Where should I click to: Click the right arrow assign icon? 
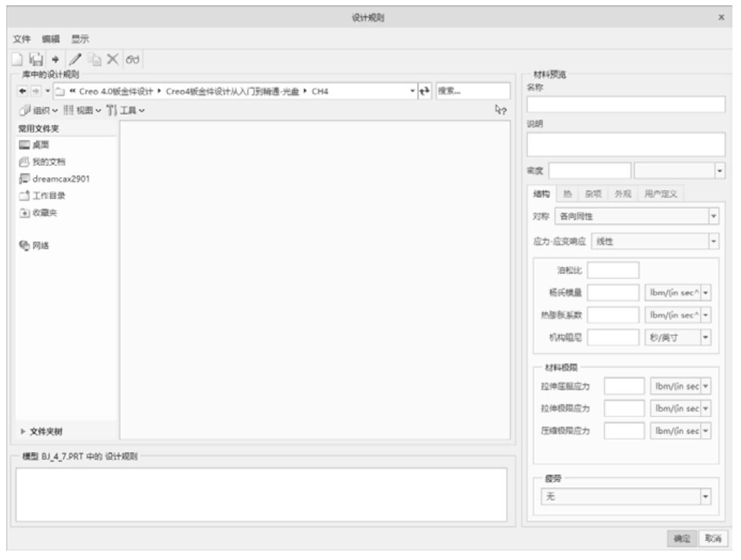pos(55,59)
